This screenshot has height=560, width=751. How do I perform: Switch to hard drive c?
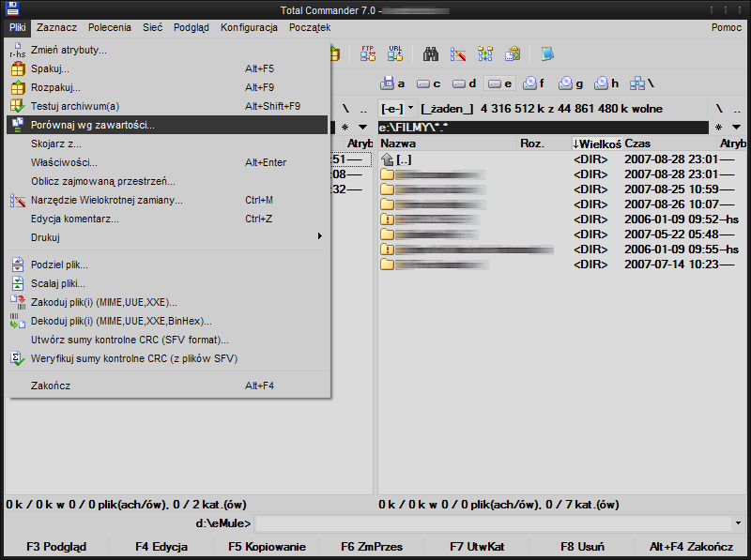click(x=429, y=83)
